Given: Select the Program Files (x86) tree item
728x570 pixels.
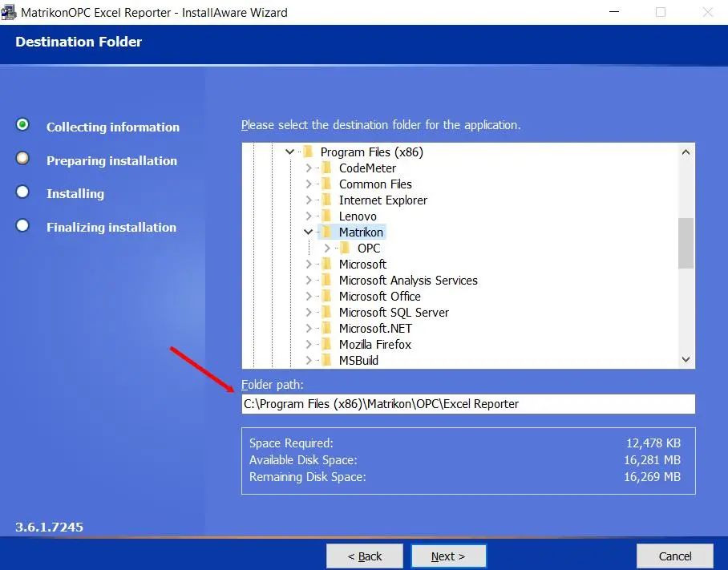Looking at the screenshot, I should 371,152.
